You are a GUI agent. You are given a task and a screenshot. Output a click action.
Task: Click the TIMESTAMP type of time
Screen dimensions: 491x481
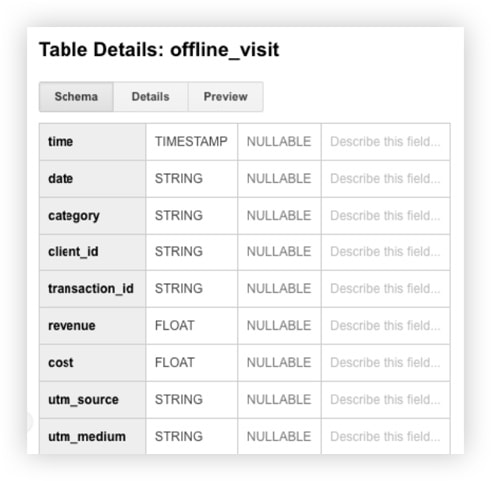point(191,142)
